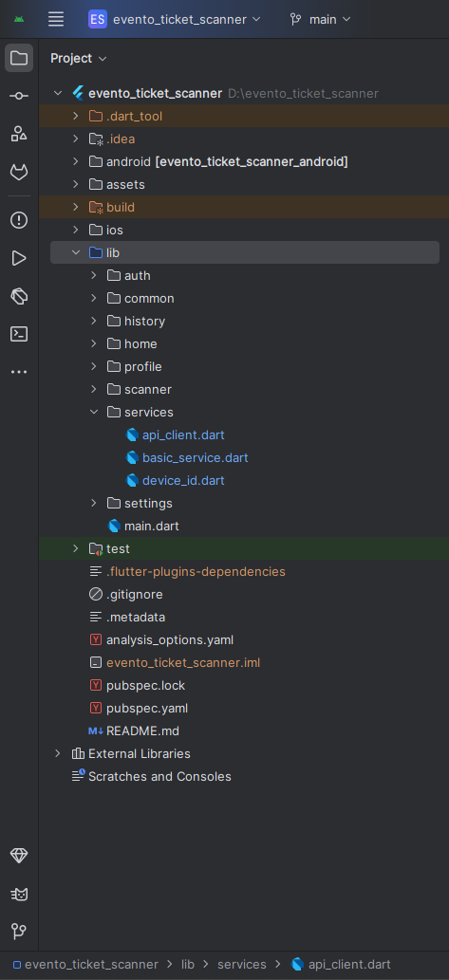The image size is (449, 980).
Task: Open the gem-shaped tool window icon
Action: [x=19, y=856]
